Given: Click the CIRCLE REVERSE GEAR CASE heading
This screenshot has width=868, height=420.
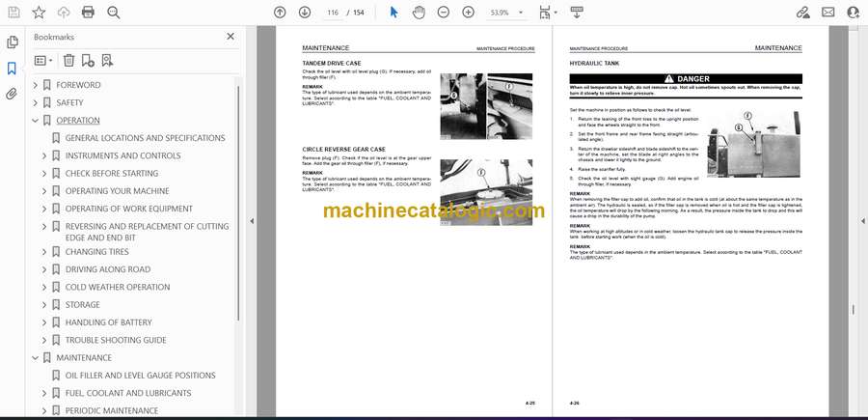Looking at the screenshot, I should (343, 150).
